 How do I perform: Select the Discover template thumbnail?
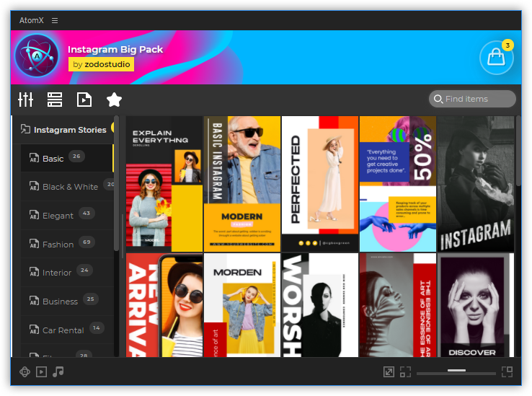point(476,305)
